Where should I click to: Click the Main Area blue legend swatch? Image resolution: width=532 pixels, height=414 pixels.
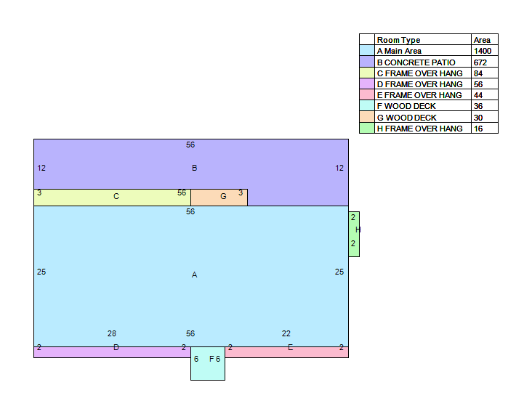[367, 51]
